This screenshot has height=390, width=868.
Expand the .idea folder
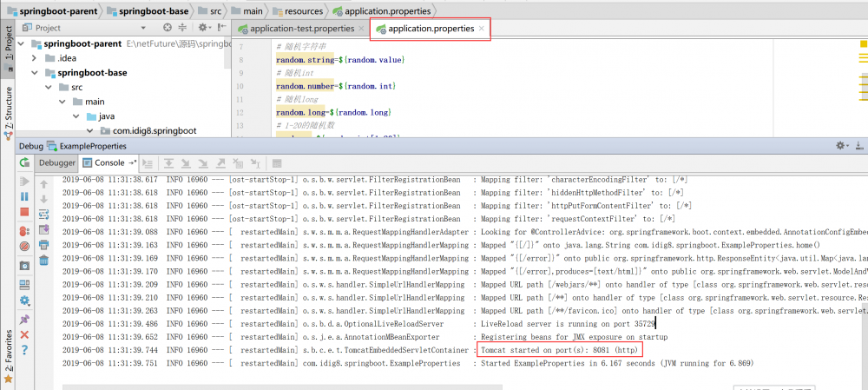click(x=35, y=58)
